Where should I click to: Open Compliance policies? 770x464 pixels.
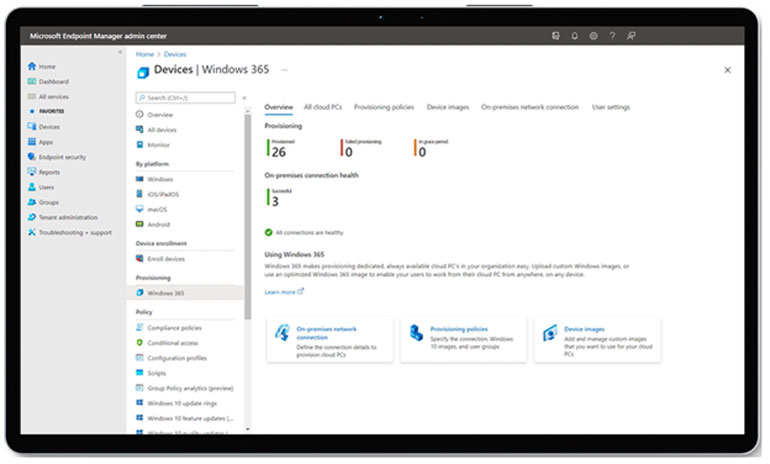[168, 328]
